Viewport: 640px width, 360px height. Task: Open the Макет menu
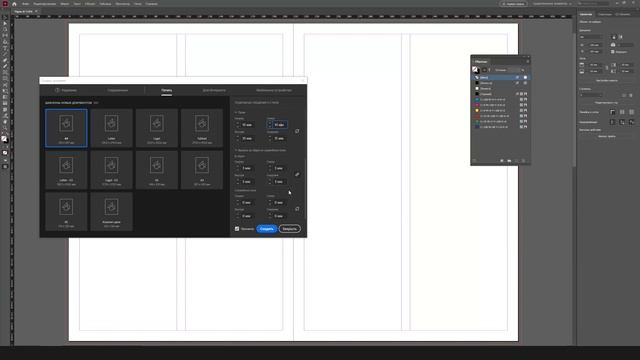pyautogui.click(x=65, y=4)
